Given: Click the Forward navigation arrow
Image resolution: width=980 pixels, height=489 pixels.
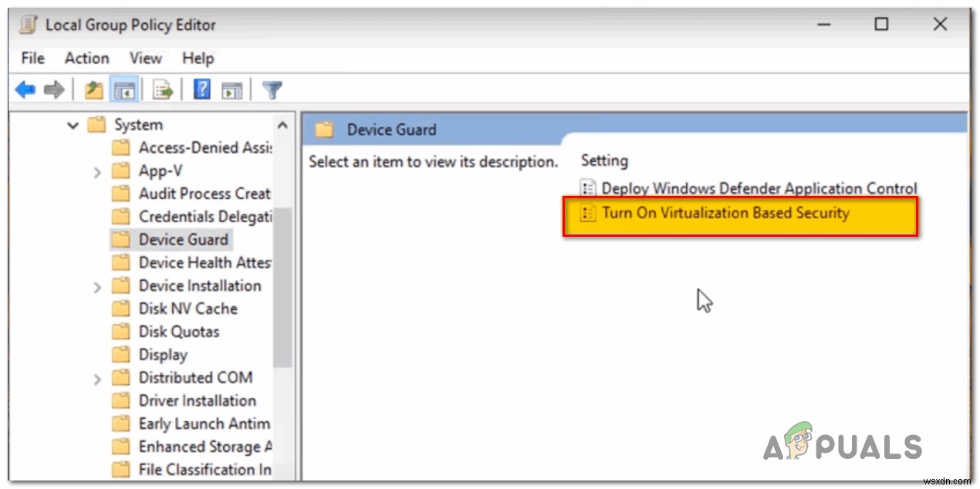Looking at the screenshot, I should [x=54, y=89].
